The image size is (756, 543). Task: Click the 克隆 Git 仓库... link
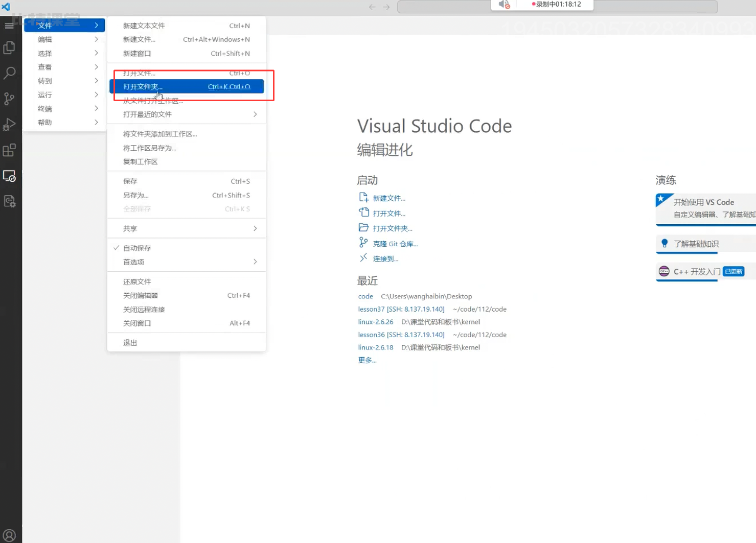pos(395,244)
